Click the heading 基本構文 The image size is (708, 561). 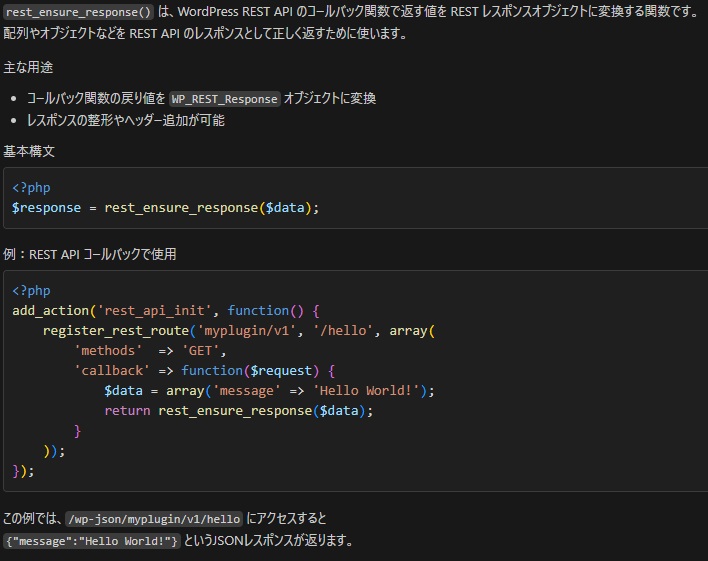(x=29, y=151)
